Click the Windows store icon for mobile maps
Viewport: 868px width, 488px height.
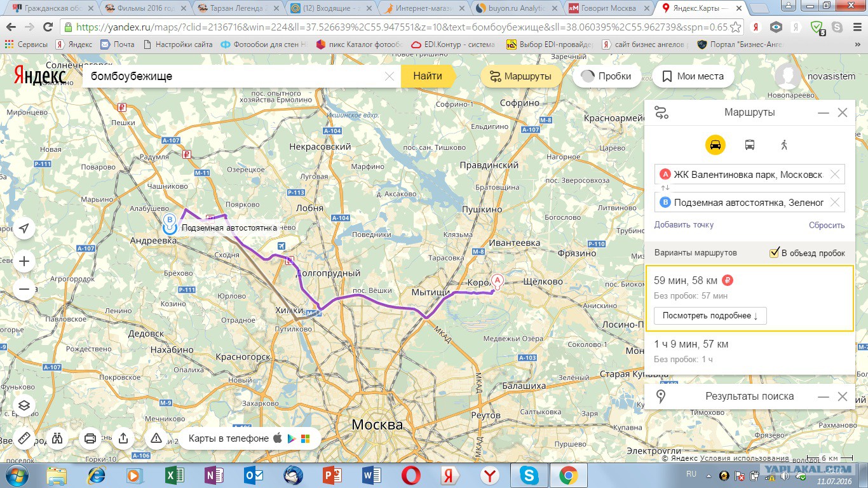(306, 438)
